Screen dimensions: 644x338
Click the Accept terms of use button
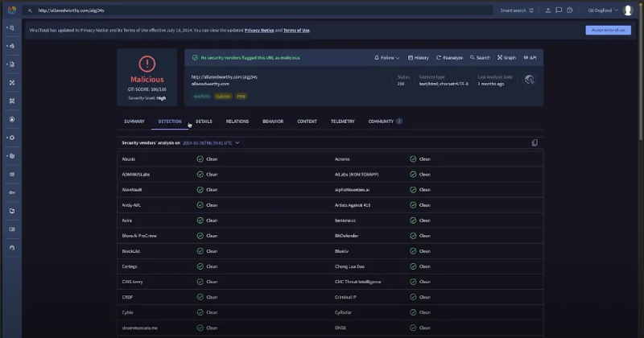click(x=608, y=30)
